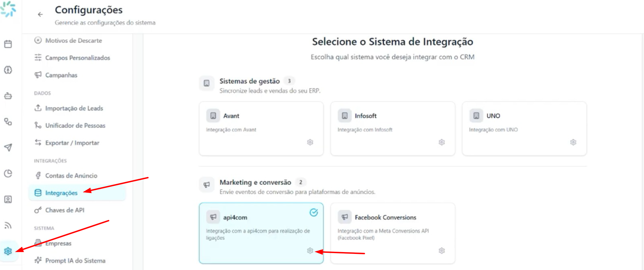Open Campos Personalizados in the sidebar
The width and height of the screenshot is (644, 270).
click(77, 58)
